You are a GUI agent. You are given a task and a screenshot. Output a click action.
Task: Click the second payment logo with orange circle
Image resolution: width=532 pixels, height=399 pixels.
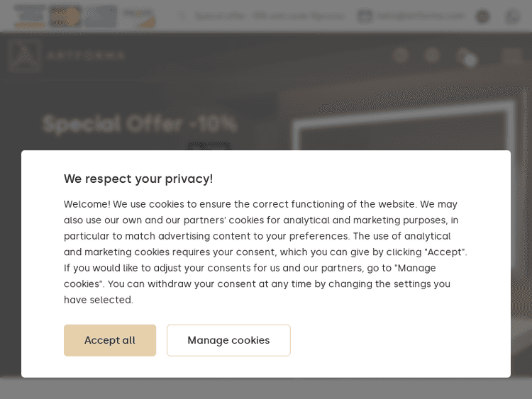coord(65,16)
